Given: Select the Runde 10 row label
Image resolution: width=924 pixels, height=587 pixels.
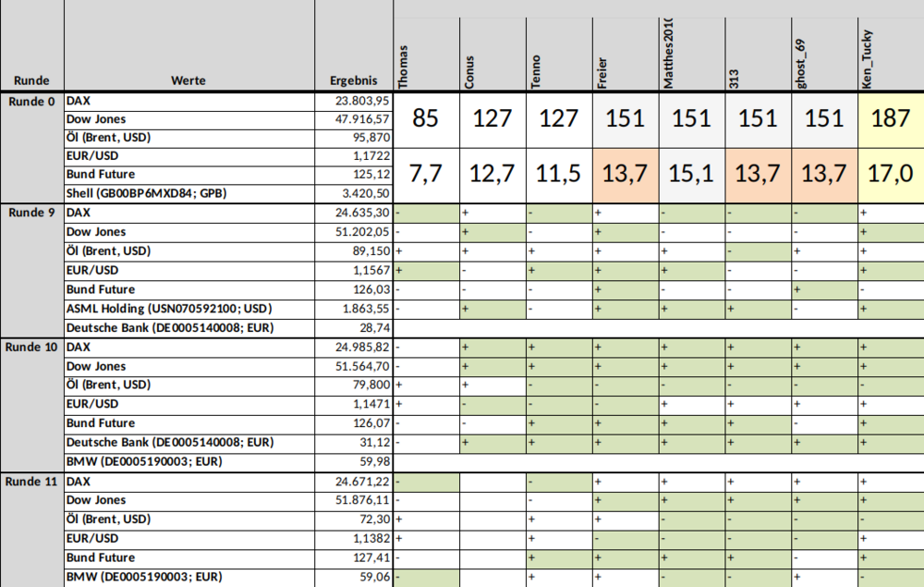Looking at the screenshot, I should (31, 348).
